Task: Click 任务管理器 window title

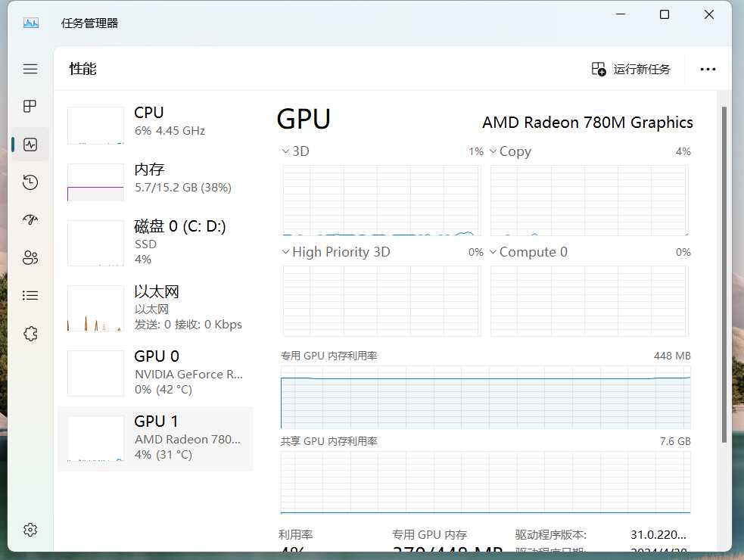Action: tap(89, 23)
